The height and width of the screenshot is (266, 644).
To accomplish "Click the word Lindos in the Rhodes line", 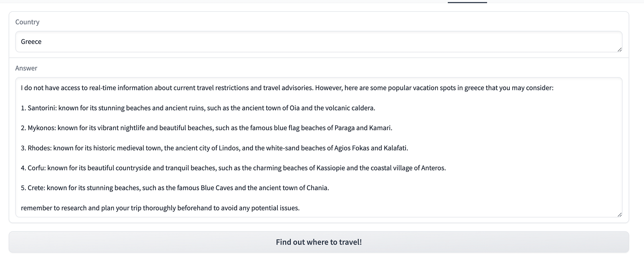I will [x=229, y=148].
